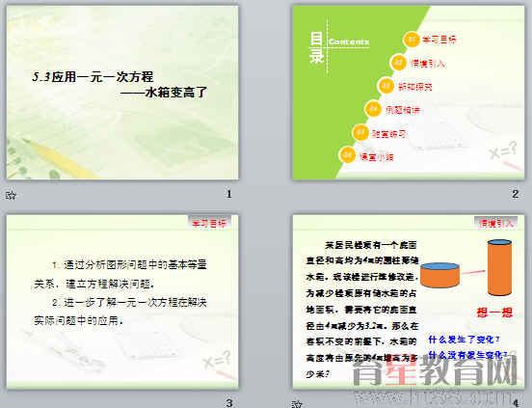Click slide number 2 label under contents slide

pyautogui.click(x=515, y=194)
